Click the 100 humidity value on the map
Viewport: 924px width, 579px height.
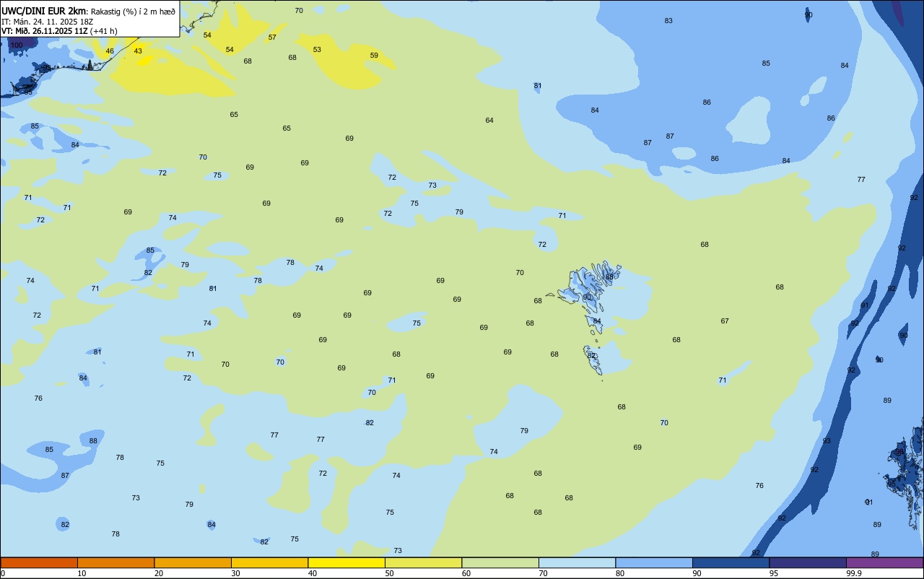pos(17,45)
